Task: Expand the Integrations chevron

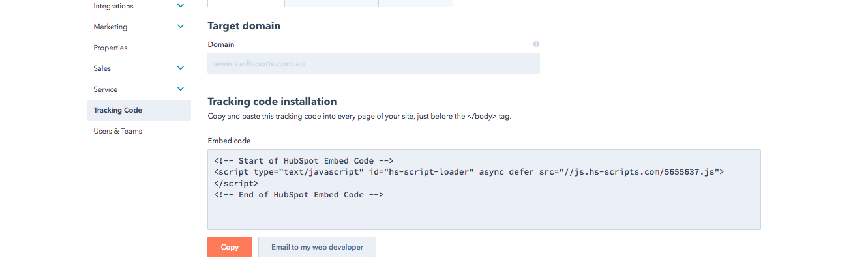Action: (x=181, y=6)
